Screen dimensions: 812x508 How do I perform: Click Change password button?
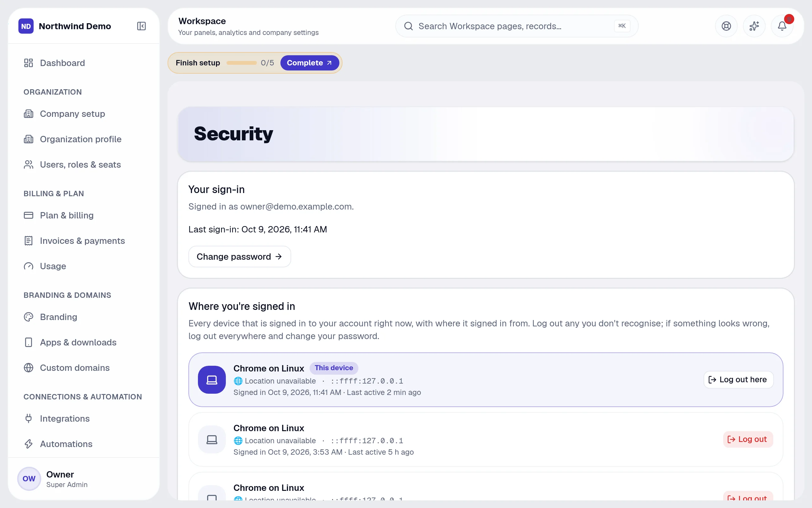pyautogui.click(x=239, y=256)
